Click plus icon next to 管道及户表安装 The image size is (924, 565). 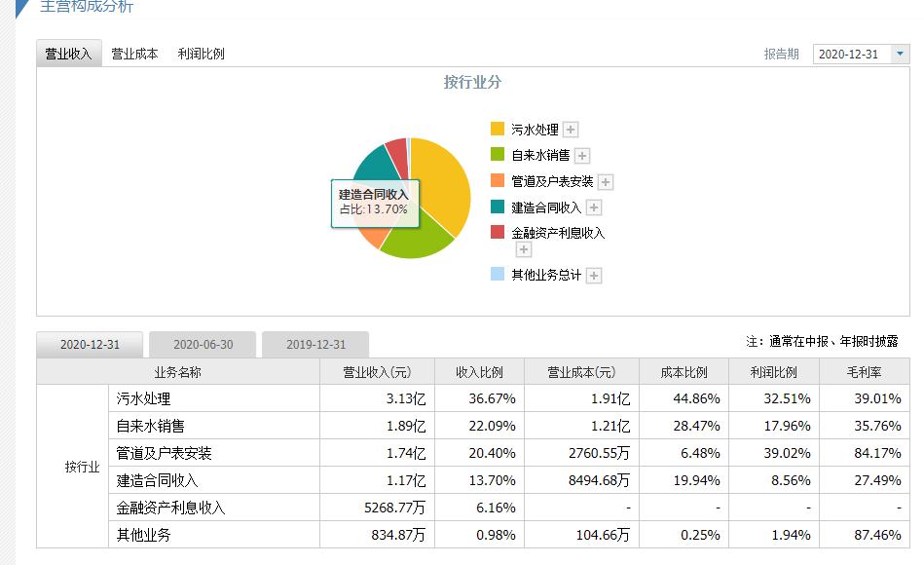(x=606, y=182)
